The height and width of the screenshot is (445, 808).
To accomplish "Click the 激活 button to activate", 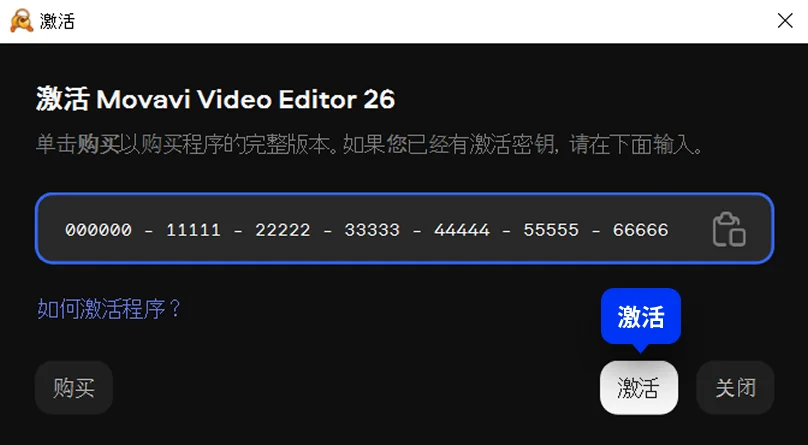I will tap(638, 387).
